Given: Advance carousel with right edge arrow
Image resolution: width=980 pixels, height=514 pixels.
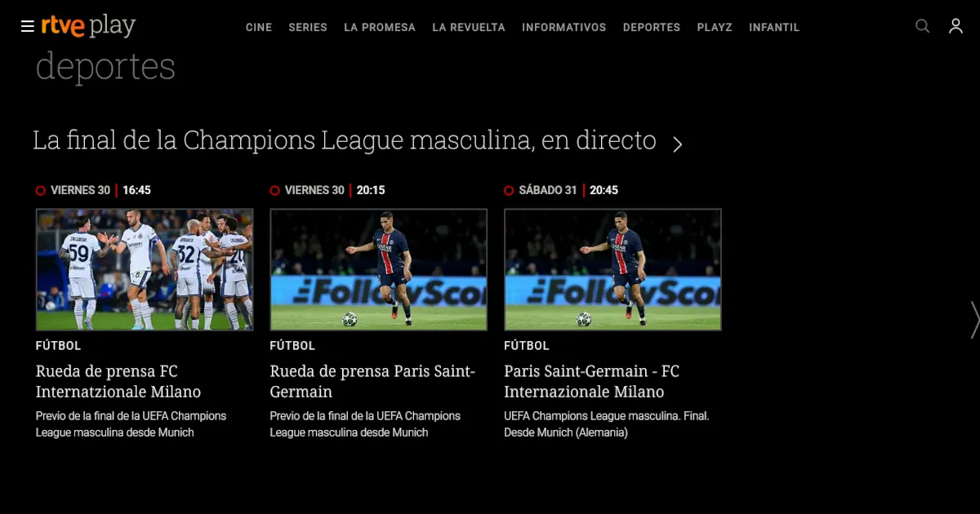Looking at the screenshot, I should (974, 320).
